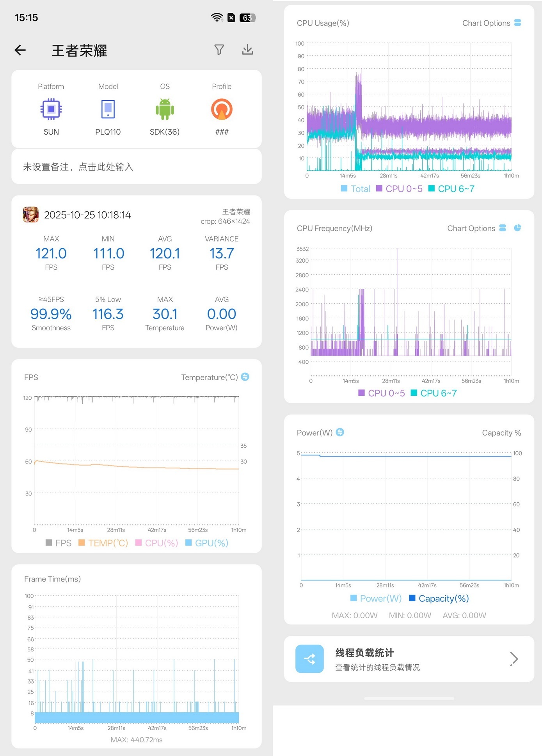Toggle Capacity(%) series in Power legend
The width and height of the screenshot is (542, 756).
click(439, 598)
